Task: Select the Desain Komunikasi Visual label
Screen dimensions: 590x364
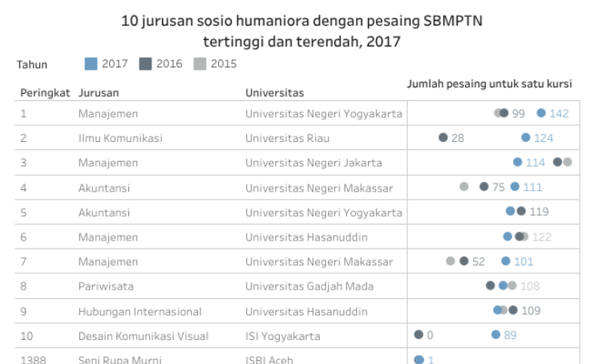Action: pos(144,335)
